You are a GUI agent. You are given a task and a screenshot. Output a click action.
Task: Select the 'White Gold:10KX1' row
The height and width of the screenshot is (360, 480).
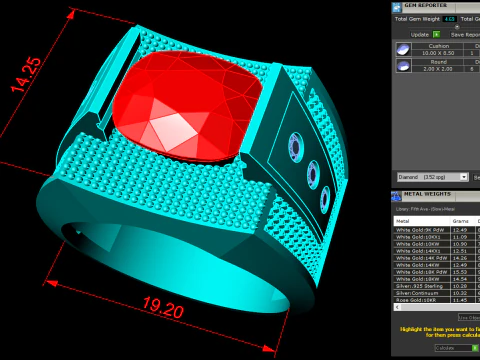437,237
